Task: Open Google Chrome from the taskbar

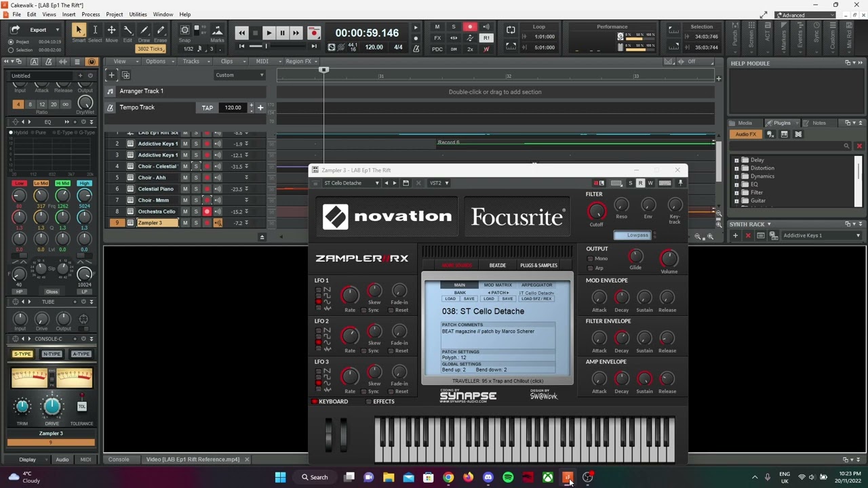Action: (448, 478)
